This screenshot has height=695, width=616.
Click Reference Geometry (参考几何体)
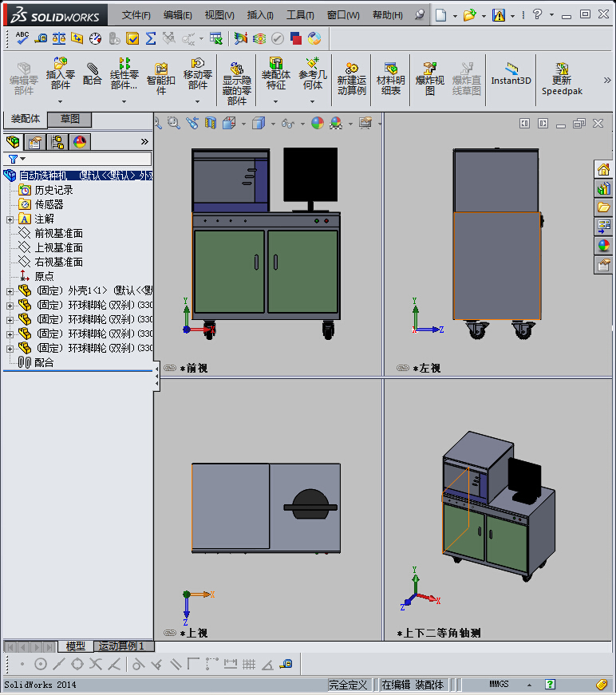313,74
